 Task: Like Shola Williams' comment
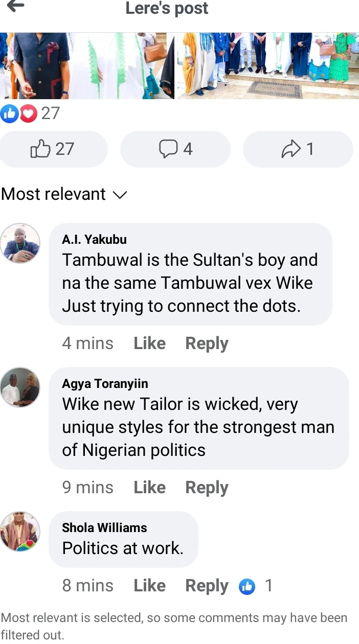point(149,586)
